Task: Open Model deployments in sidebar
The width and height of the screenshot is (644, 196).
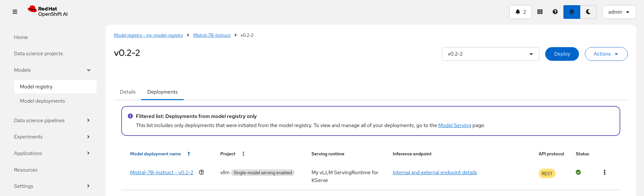Action: pos(42,101)
